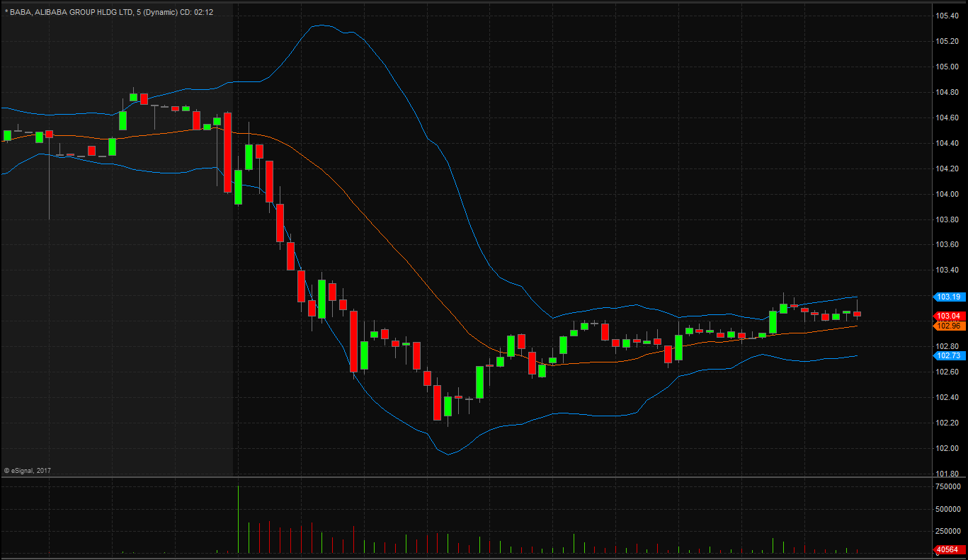The image size is (968, 560).
Task: Click the 105.40 price axis label
Action: [947, 16]
